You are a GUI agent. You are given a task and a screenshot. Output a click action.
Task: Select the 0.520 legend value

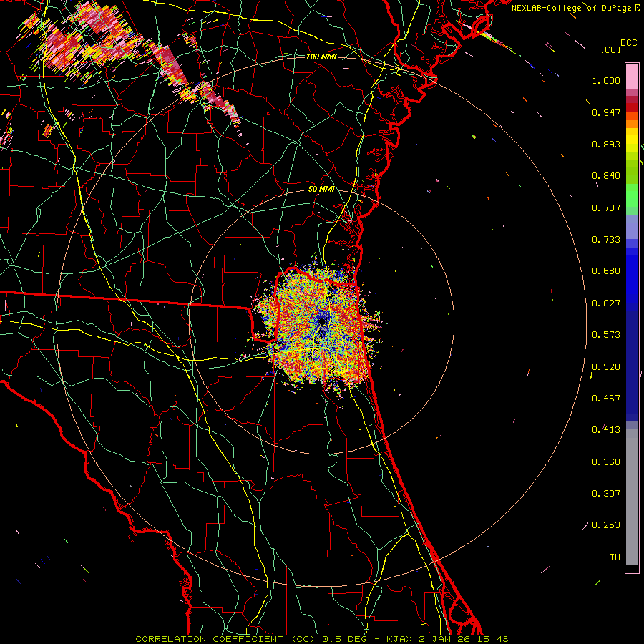(606, 367)
